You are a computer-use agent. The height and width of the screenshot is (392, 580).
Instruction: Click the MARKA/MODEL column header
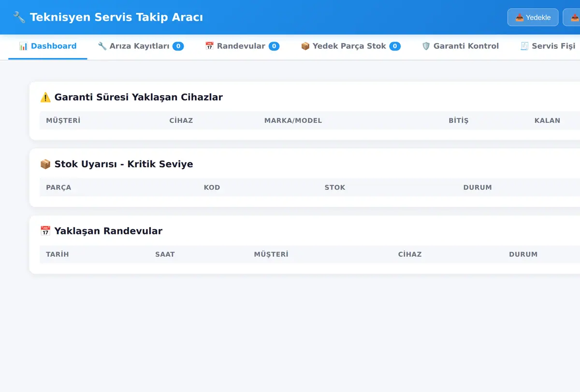coord(293,120)
